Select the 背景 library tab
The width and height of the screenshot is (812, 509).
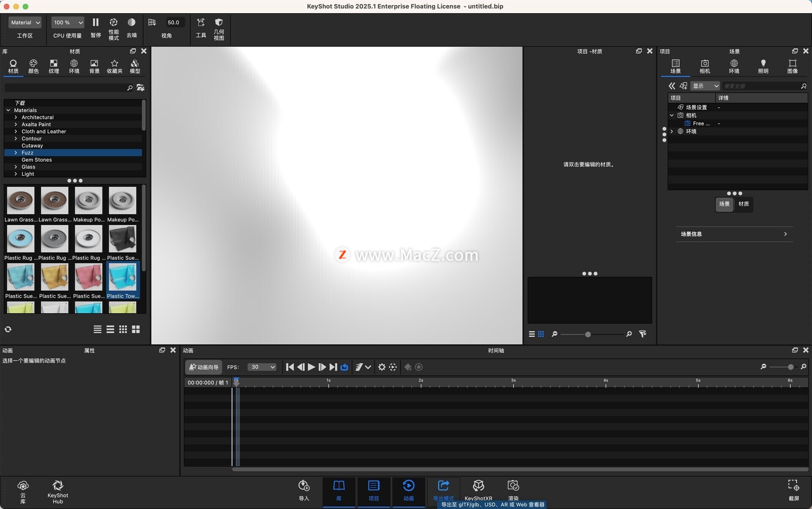click(x=94, y=67)
